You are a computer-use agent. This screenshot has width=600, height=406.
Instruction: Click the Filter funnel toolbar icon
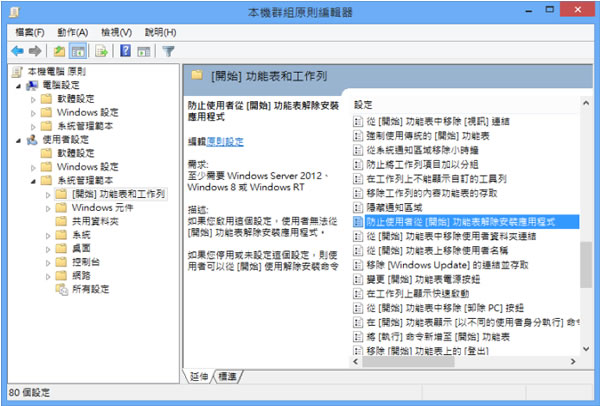pyautogui.click(x=168, y=51)
